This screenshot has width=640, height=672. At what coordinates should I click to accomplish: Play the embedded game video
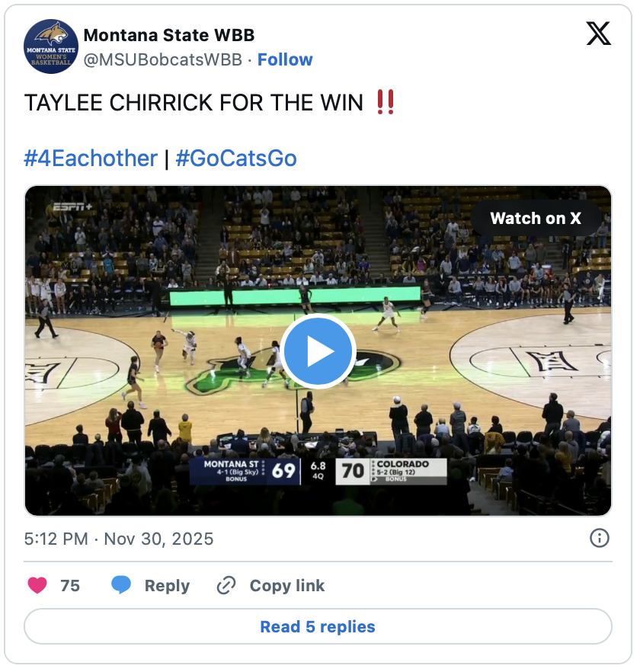tap(318, 351)
